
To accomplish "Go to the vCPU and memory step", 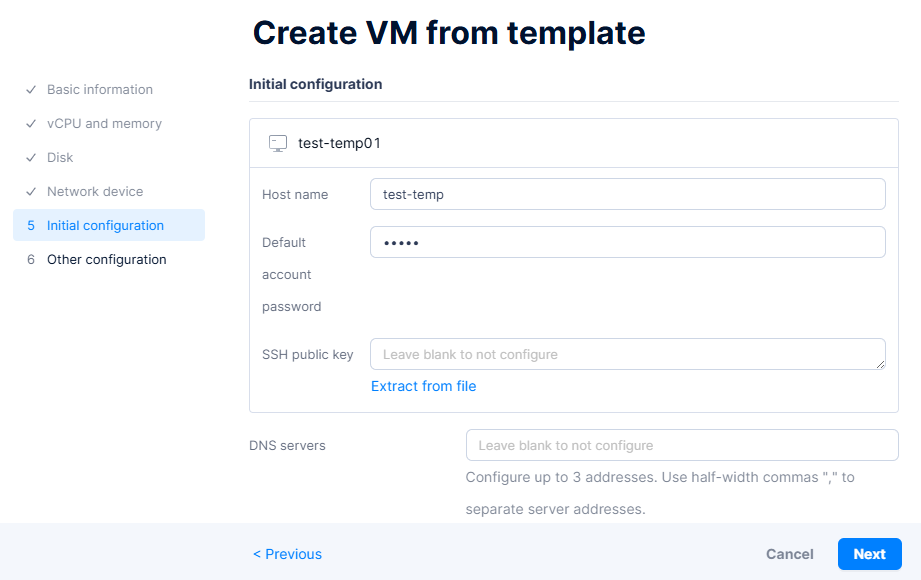I will tap(104, 124).
